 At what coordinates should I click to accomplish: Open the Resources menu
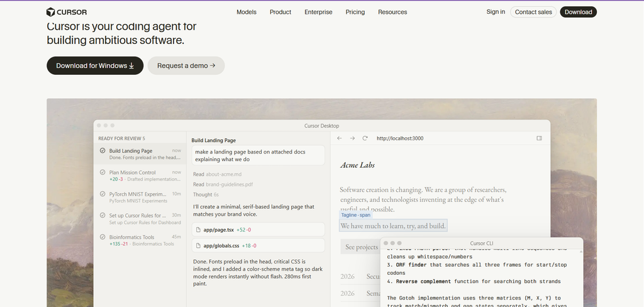point(392,12)
